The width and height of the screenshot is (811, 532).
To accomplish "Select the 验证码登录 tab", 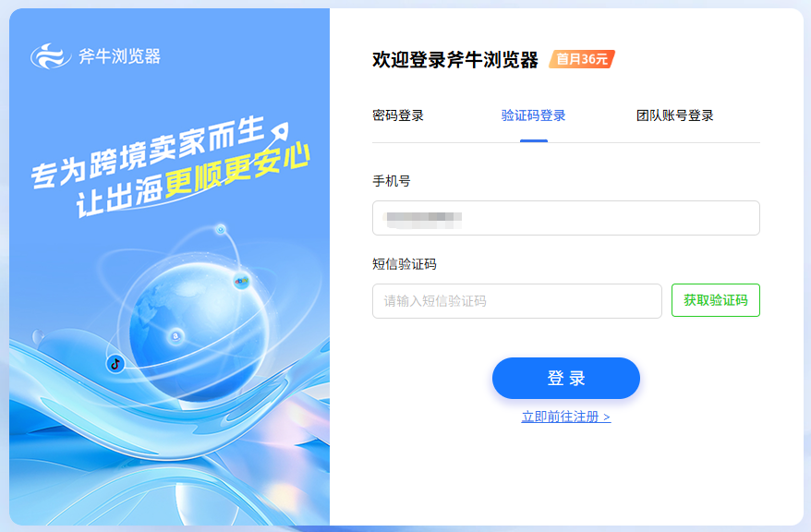I will pos(533,115).
